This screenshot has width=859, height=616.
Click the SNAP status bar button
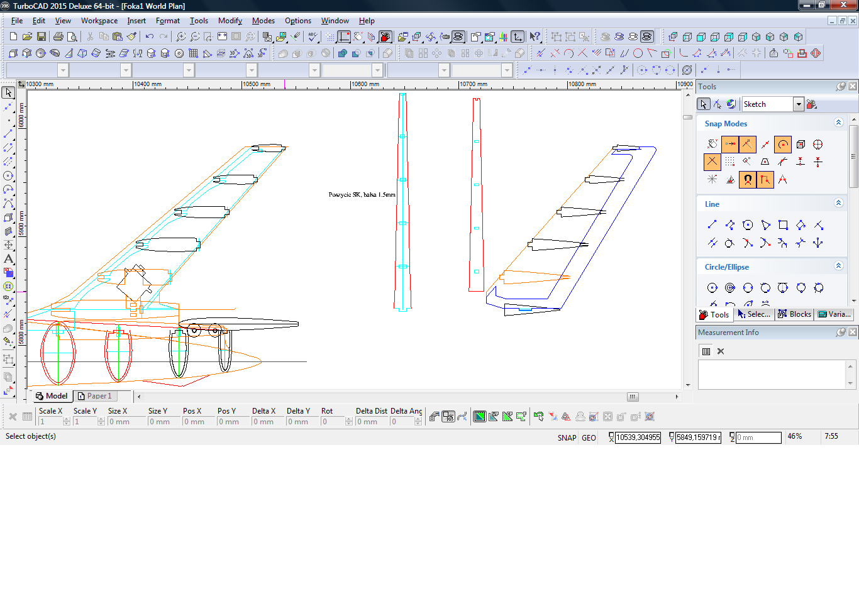567,437
